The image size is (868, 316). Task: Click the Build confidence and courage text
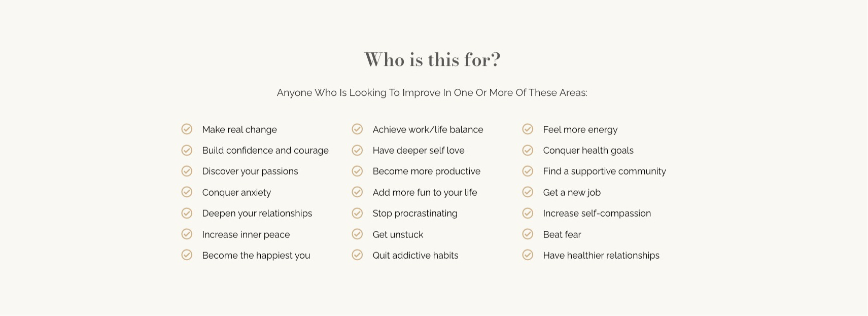point(265,151)
